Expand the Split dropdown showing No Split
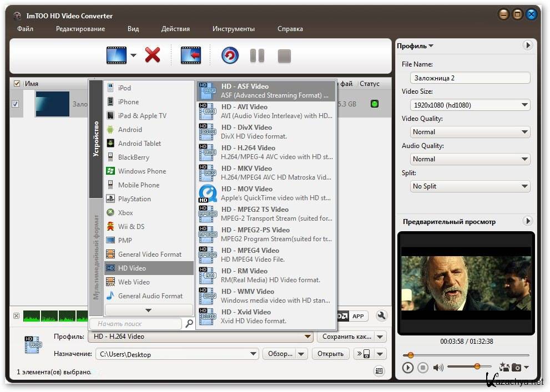This screenshot has width=550, height=392. (x=470, y=186)
